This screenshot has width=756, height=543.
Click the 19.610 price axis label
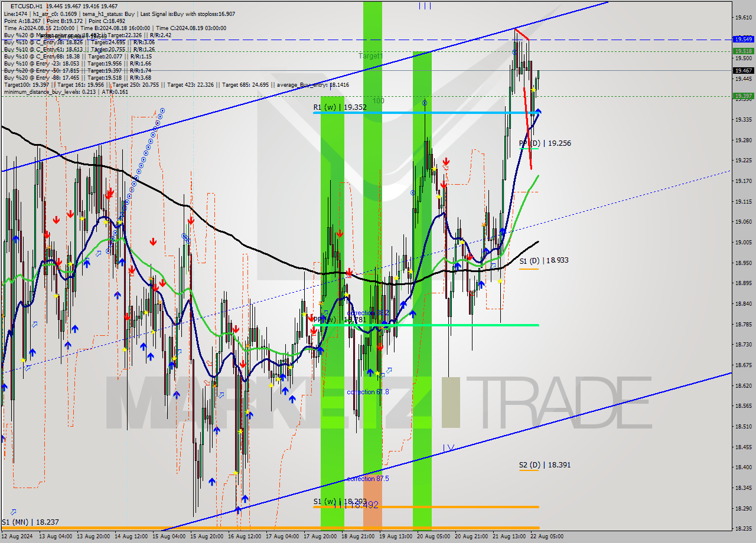click(743, 18)
